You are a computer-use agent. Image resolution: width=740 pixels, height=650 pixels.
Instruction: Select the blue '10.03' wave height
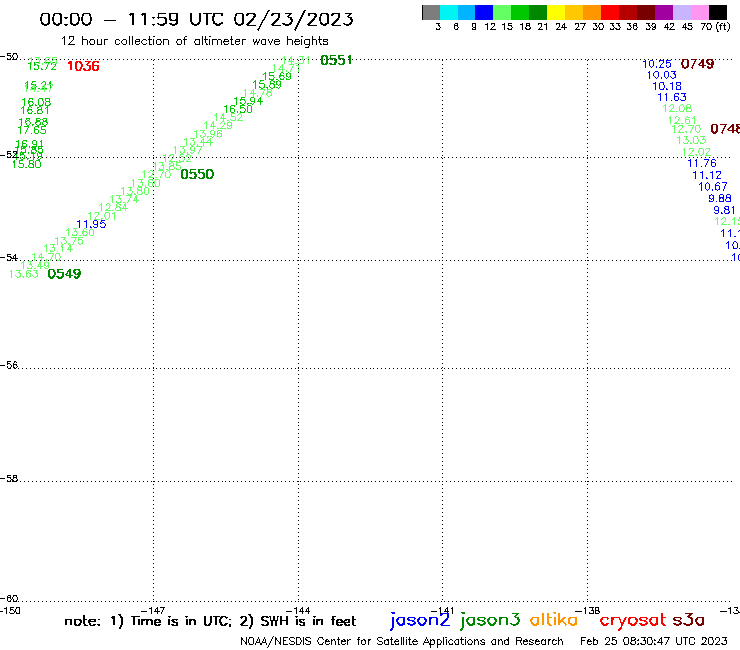tap(662, 75)
